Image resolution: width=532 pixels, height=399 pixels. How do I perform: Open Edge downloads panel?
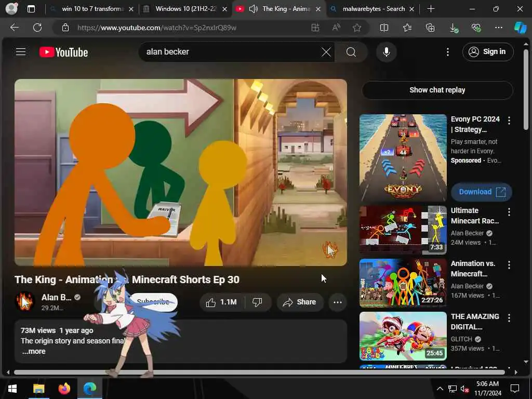[x=453, y=28]
